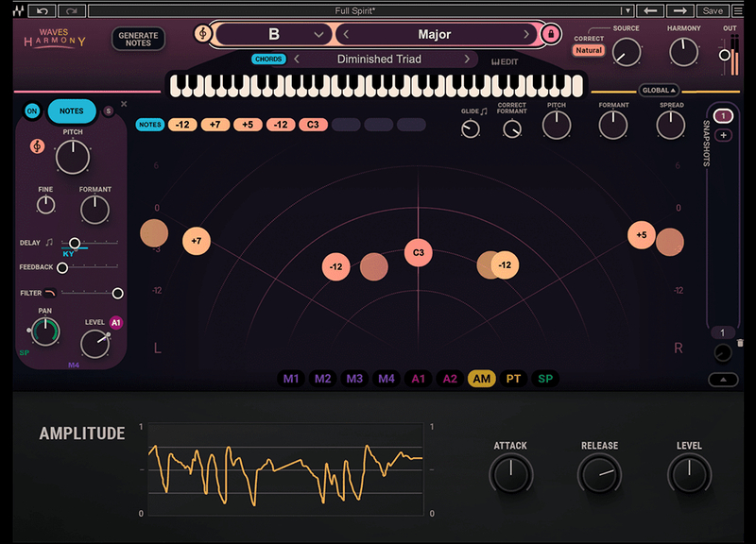Open the M3 modulator tab
Screen dimensions: 756x544
click(x=354, y=379)
